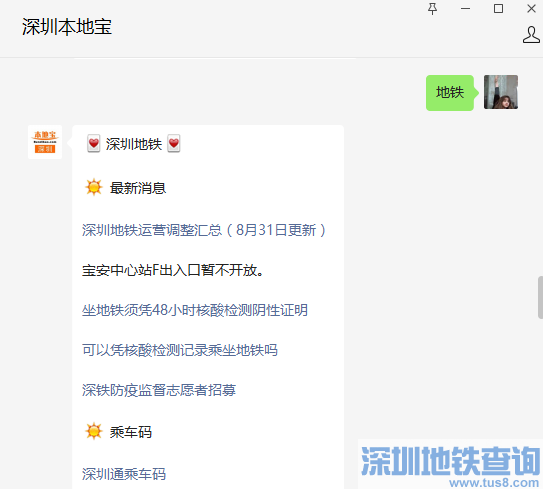543x489 pixels.
Task: Click the green 地铁 message bubble
Action: (x=450, y=92)
